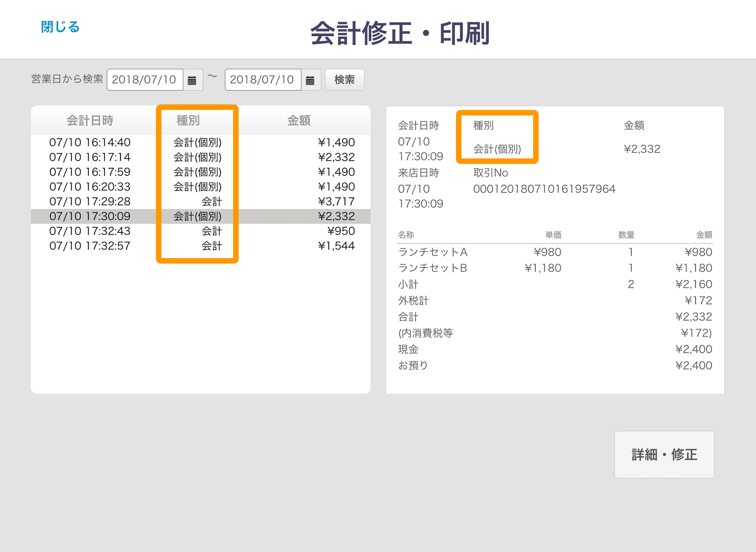Click the 来店日時 label in detail panel
The image size is (756, 552).
419,173
